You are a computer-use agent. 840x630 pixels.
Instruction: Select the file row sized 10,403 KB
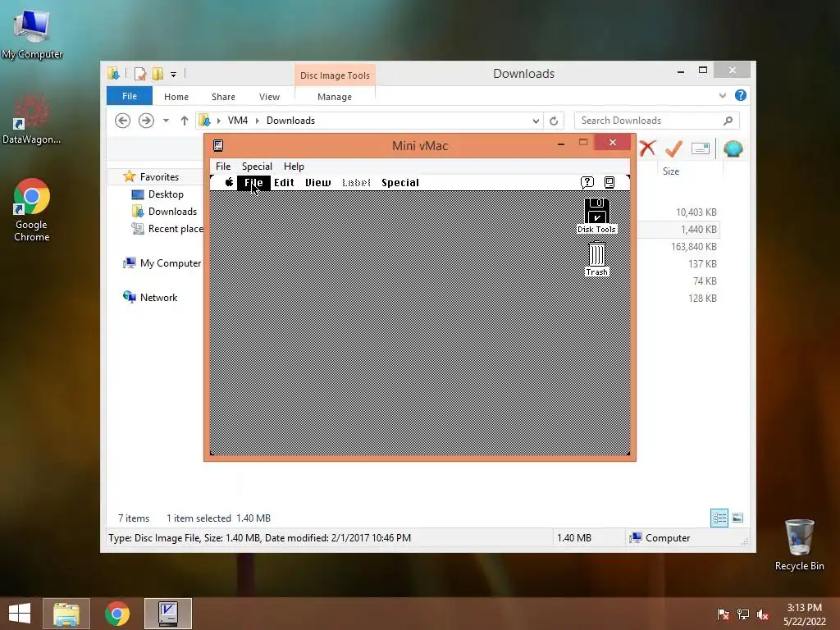(678, 212)
